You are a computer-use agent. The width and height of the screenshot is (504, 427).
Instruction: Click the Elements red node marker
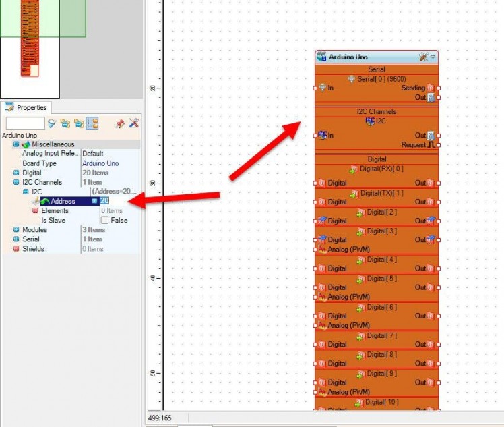pos(35,210)
